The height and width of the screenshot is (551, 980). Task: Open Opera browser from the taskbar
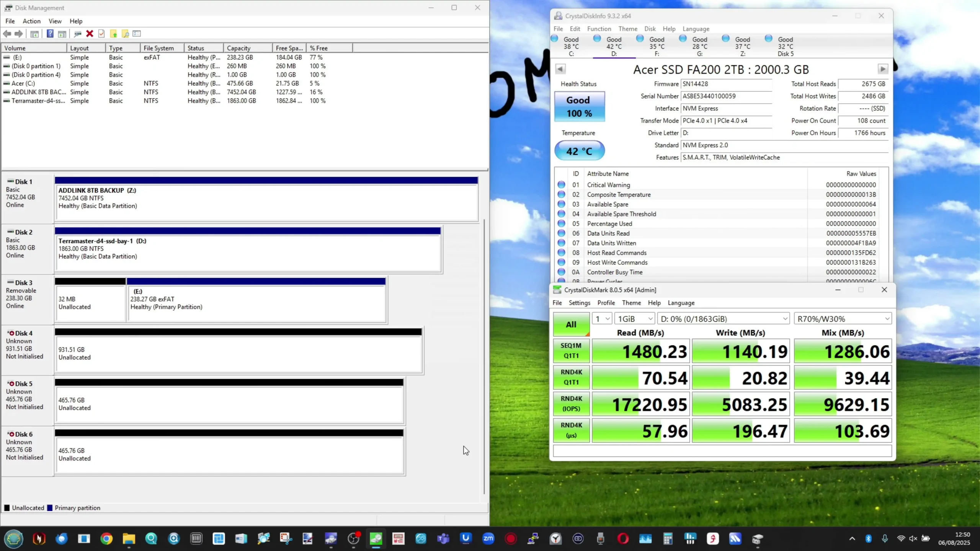(623, 539)
